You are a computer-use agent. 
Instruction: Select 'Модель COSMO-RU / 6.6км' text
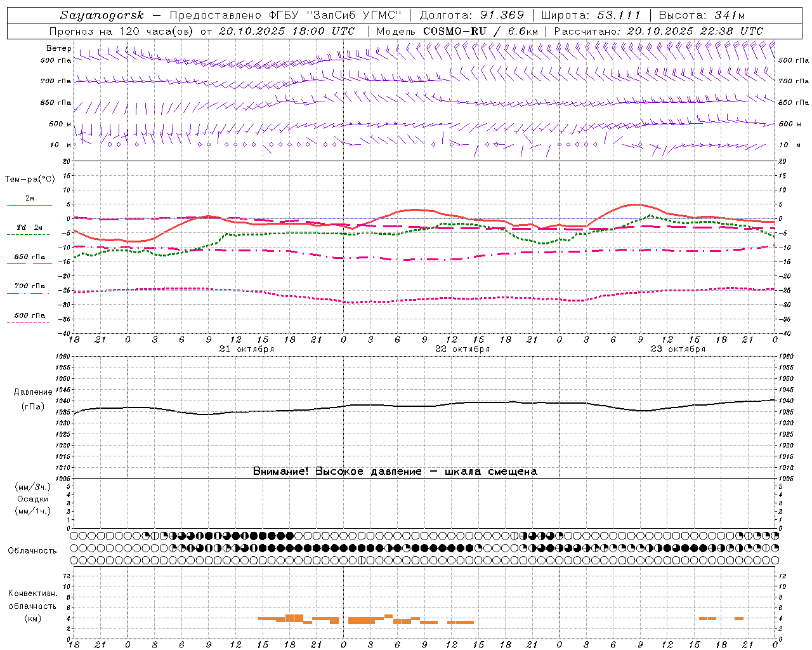pos(457,31)
